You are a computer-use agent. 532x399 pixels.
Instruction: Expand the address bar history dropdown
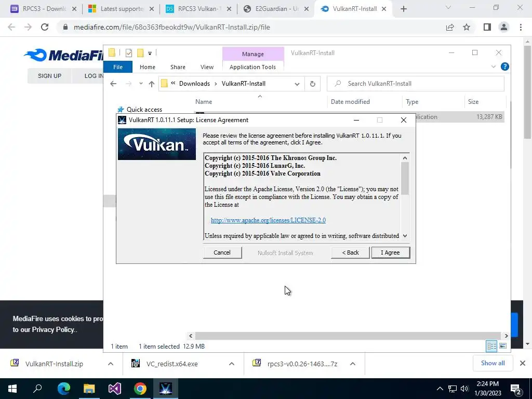click(297, 84)
